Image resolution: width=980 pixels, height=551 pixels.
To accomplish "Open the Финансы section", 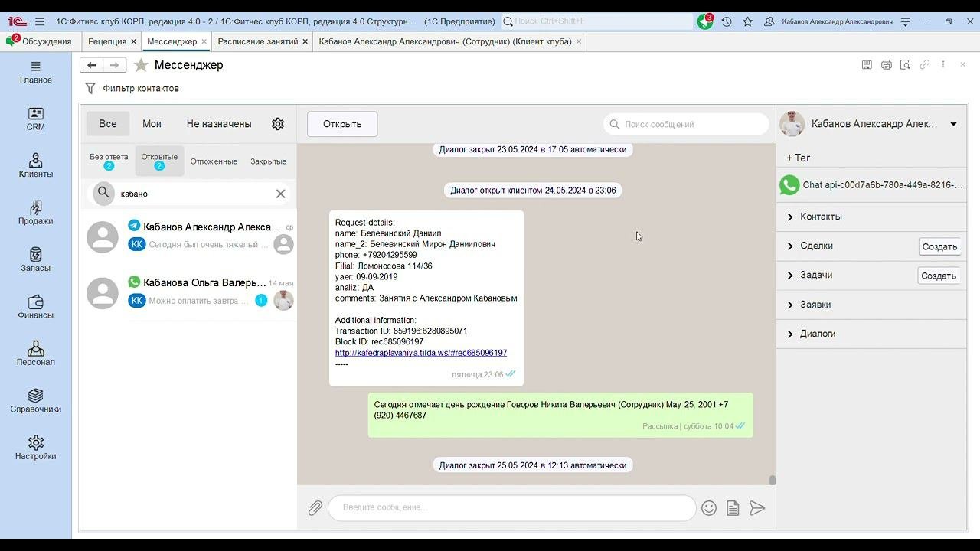I will coord(36,308).
